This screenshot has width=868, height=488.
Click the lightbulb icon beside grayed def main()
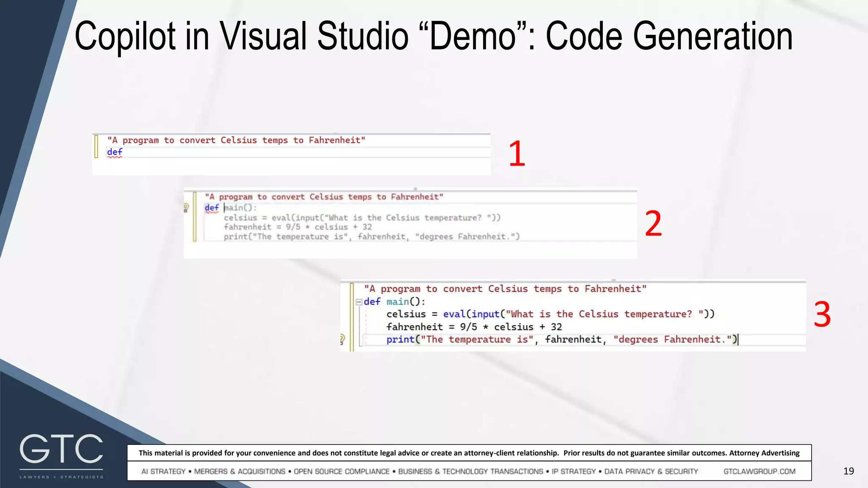[186, 208]
